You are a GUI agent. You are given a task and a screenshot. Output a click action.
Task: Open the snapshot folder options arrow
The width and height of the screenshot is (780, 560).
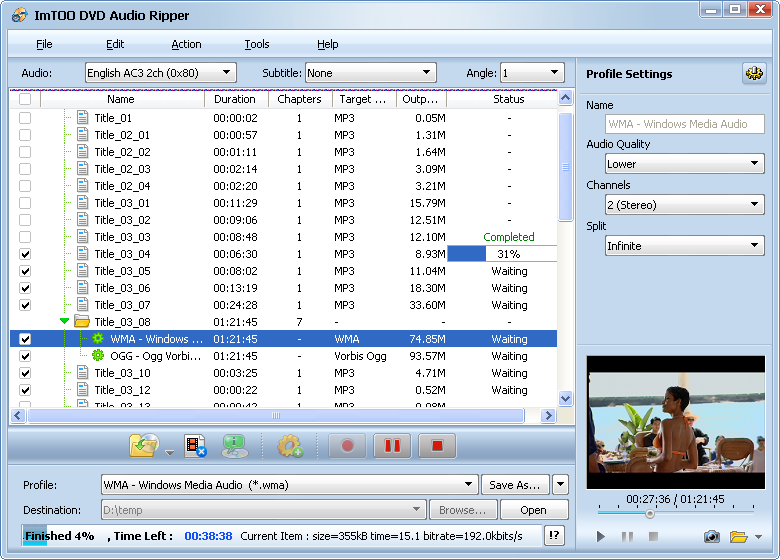[759, 537]
